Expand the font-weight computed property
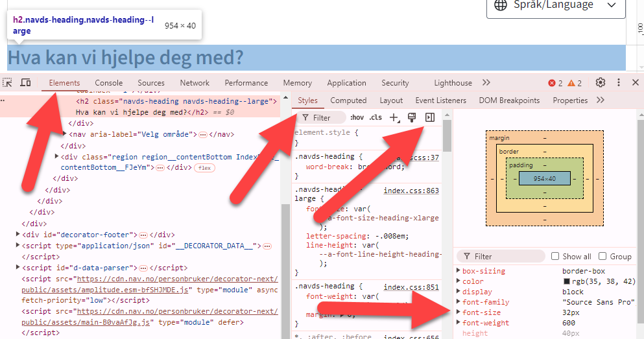 pos(459,323)
